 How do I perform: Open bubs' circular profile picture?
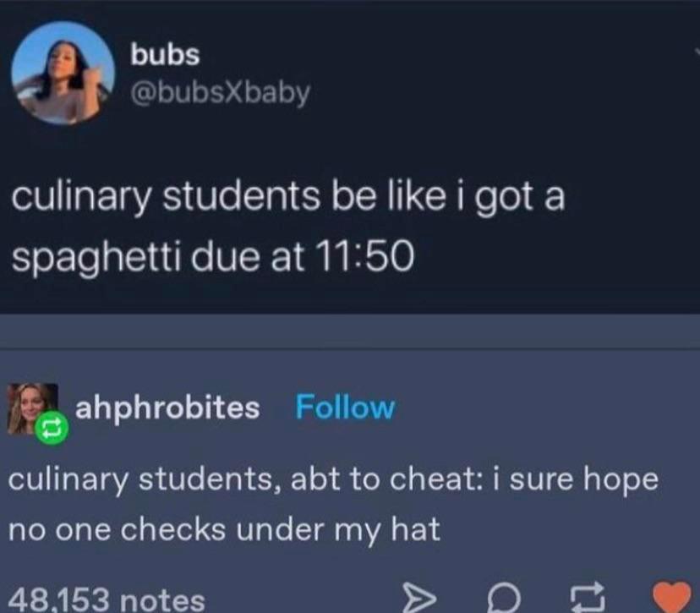tap(63, 73)
